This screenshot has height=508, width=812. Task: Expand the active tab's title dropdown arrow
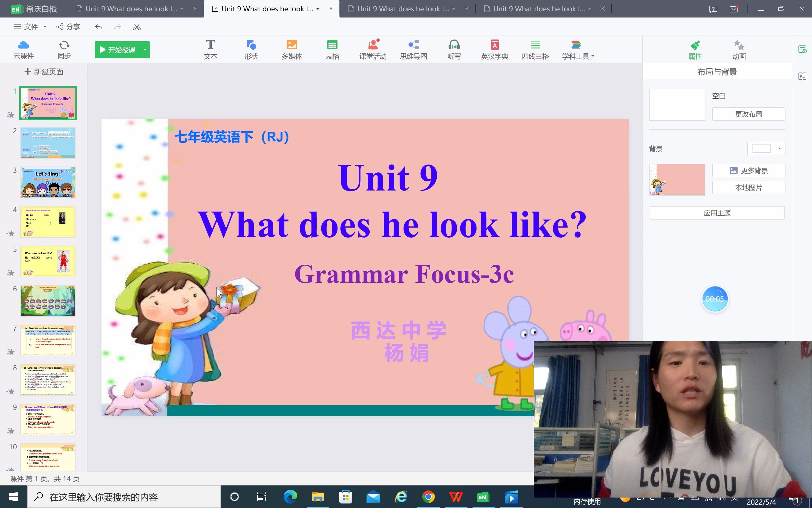(318, 9)
